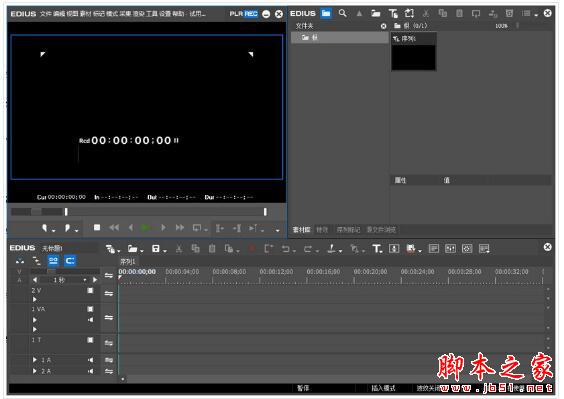Click the red Delete icon in the timeline toolbar
The height and width of the screenshot is (399, 564).
252,248
